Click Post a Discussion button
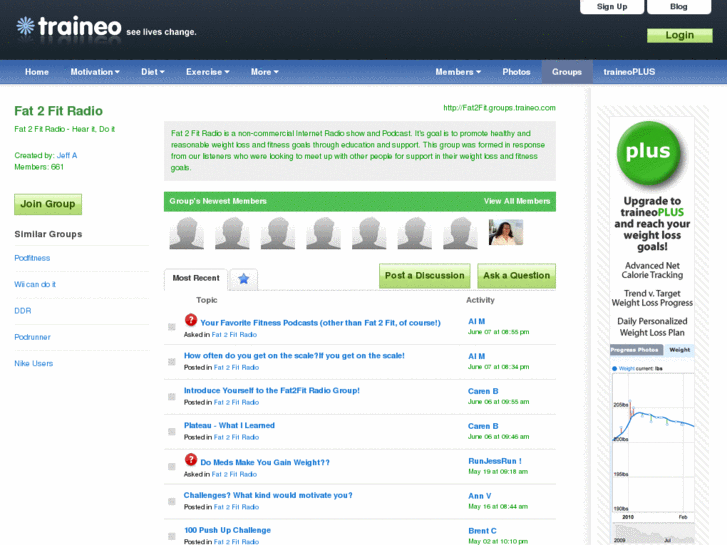 point(425,276)
